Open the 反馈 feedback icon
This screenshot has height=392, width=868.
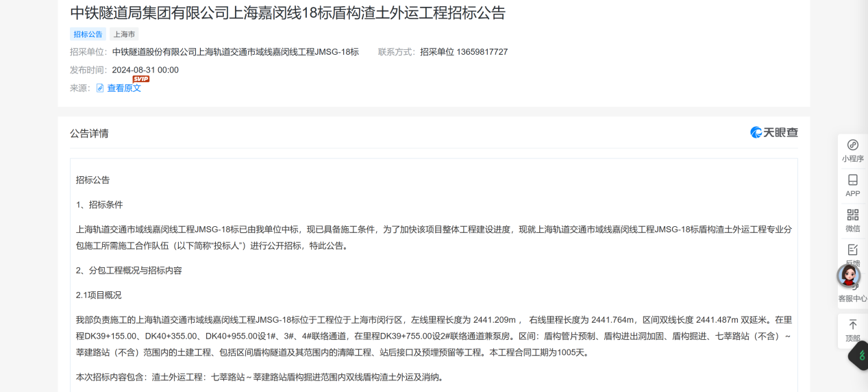click(x=853, y=250)
